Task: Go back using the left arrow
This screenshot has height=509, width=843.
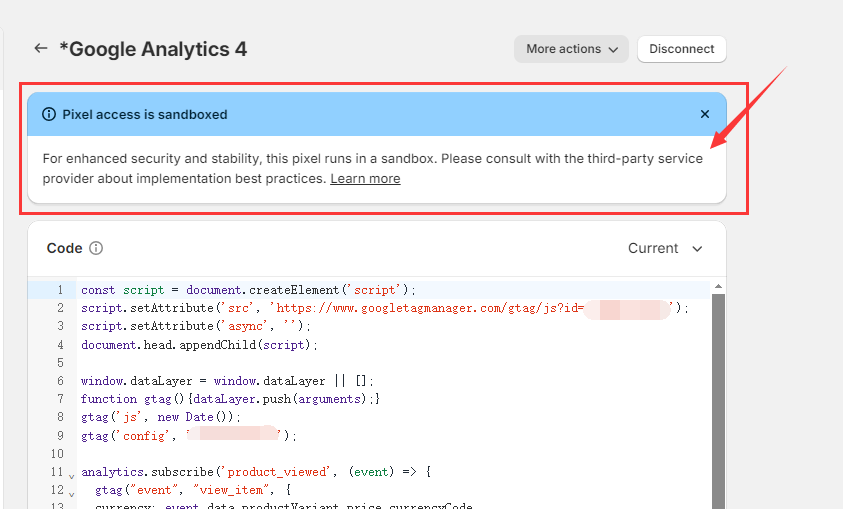Action: click(40, 48)
